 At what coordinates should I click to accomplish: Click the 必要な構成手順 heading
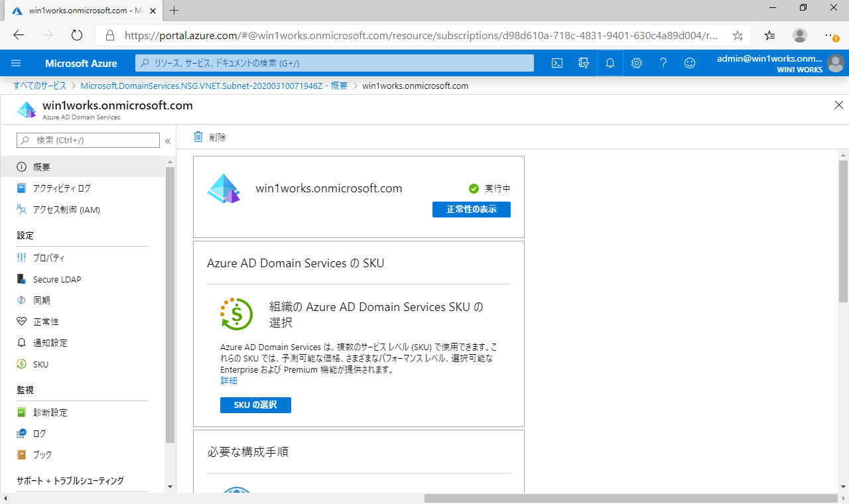(247, 452)
